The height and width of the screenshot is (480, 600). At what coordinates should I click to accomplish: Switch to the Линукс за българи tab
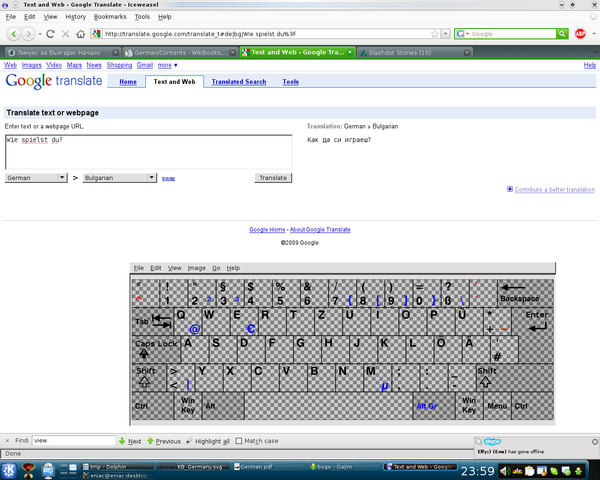point(63,52)
